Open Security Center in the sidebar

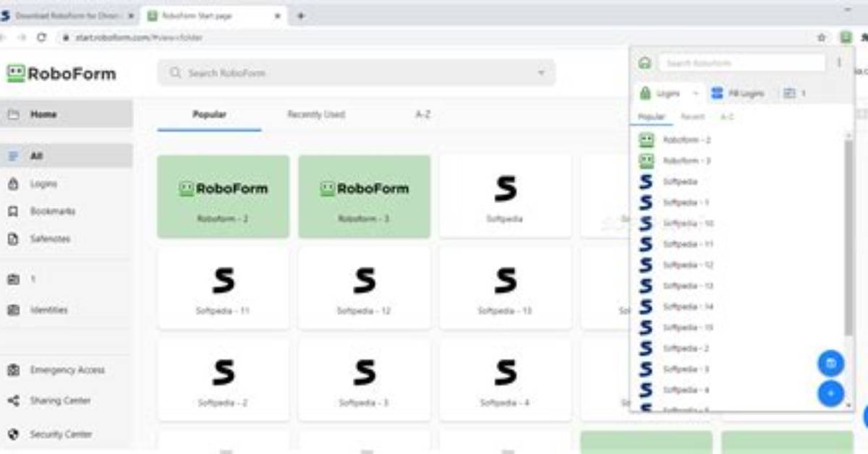(x=66, y=434)
